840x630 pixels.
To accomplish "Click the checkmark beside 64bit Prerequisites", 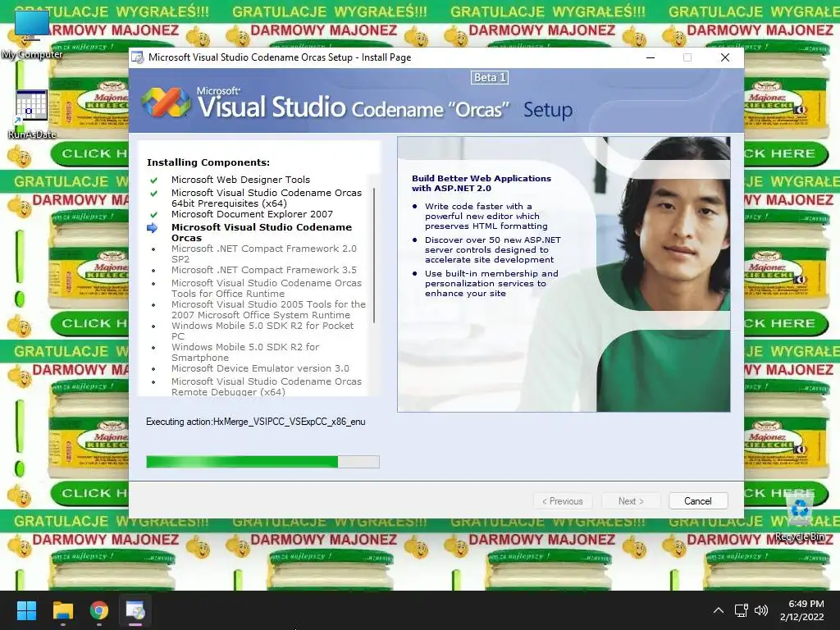I will click(x=153, y=193).
